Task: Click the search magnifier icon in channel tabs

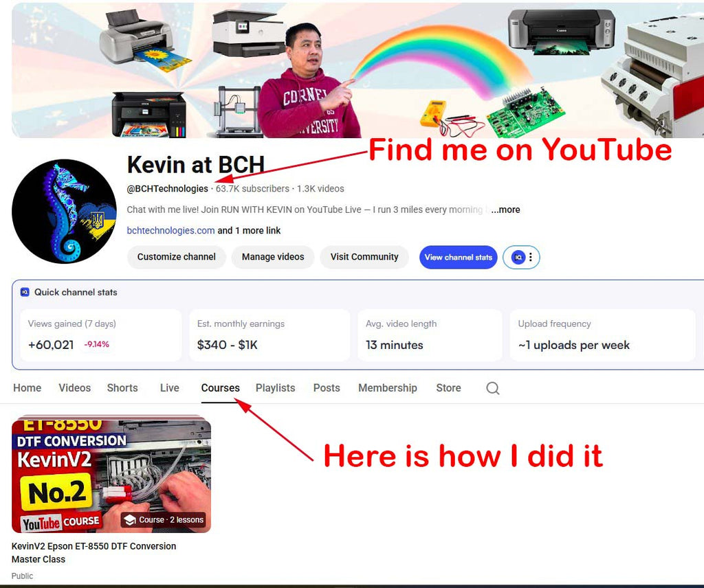Action: point(492,388)
